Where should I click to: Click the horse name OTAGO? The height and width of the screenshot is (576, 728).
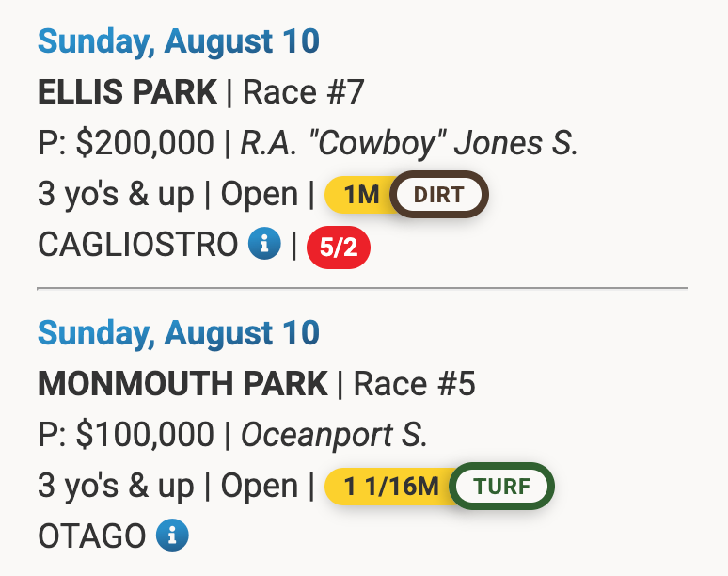91,536
